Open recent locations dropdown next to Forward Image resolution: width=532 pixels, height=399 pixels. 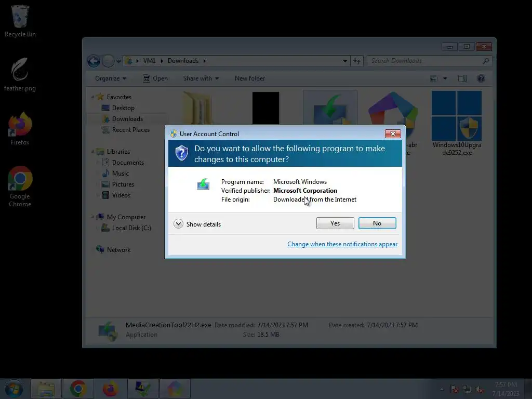click(x=118, y=61)
